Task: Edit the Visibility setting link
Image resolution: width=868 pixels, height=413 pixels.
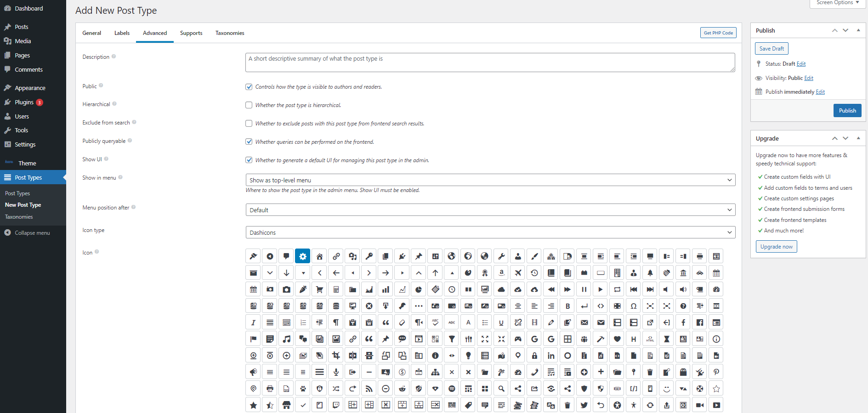Action: pos(809,78)
